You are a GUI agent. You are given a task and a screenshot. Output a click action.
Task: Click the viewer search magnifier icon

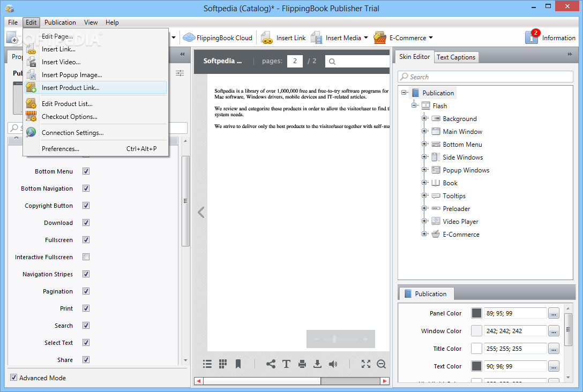coord(332,61)
